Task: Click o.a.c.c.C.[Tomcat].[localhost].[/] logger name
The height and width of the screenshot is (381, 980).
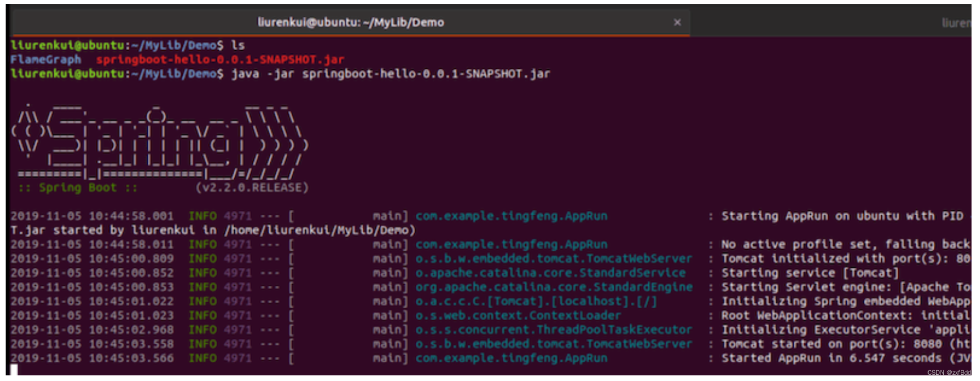Action: coord(537,302)
